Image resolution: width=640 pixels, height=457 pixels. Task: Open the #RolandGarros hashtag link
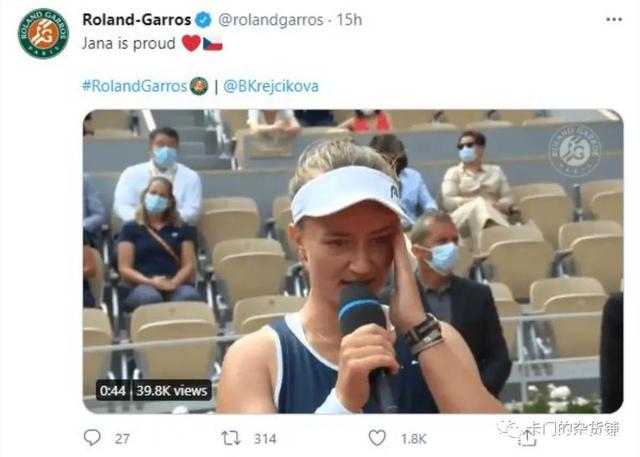[135, 86]
